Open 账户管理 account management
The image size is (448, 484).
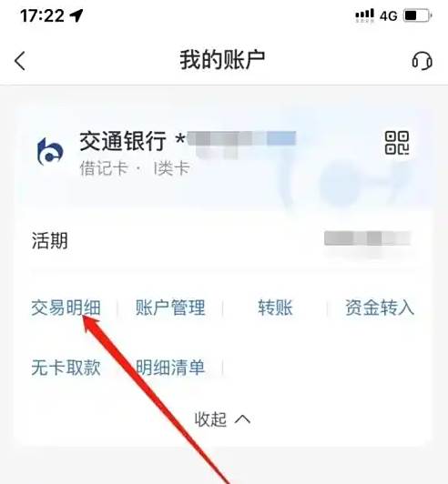tap(170, 308)
